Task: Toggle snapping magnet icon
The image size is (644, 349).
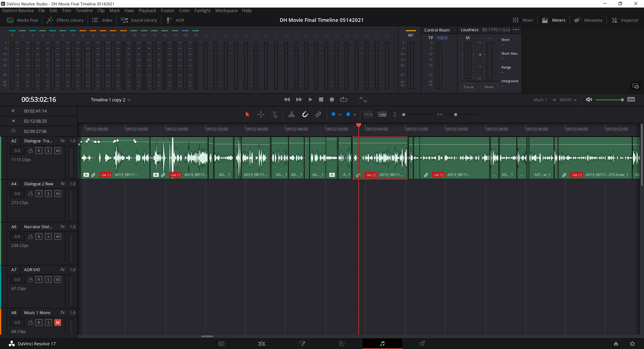Action: (305, 115)
